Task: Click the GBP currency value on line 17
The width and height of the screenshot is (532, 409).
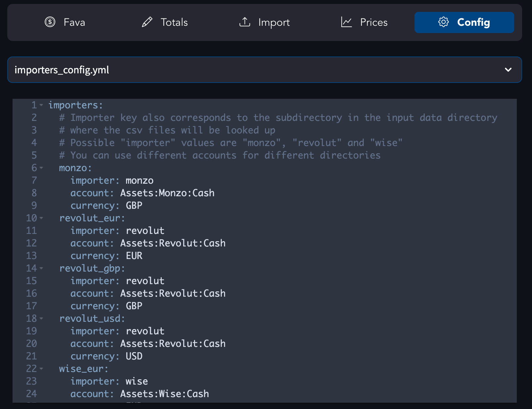Action: pyautogui.click(x=134, y=306)
